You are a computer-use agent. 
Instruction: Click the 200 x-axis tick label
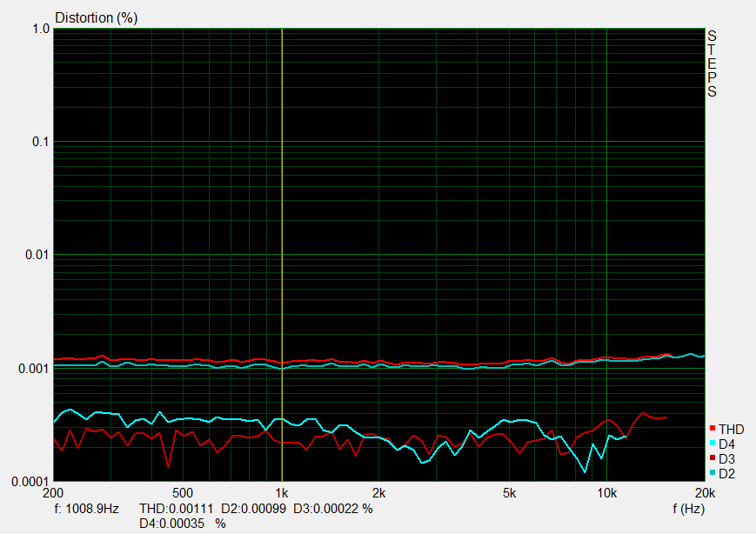(x=53, y=493)
